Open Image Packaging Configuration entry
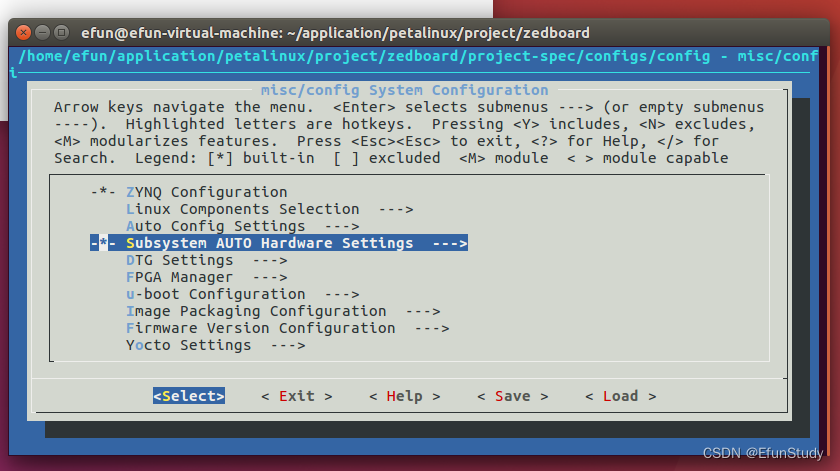This screenshot has width=840, height=471. [283, 311]
